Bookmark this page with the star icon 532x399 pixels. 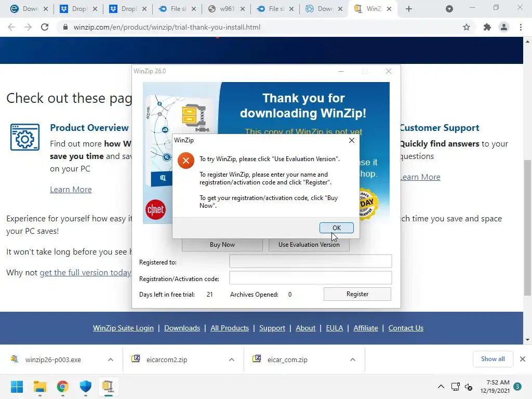pos(467,27)
